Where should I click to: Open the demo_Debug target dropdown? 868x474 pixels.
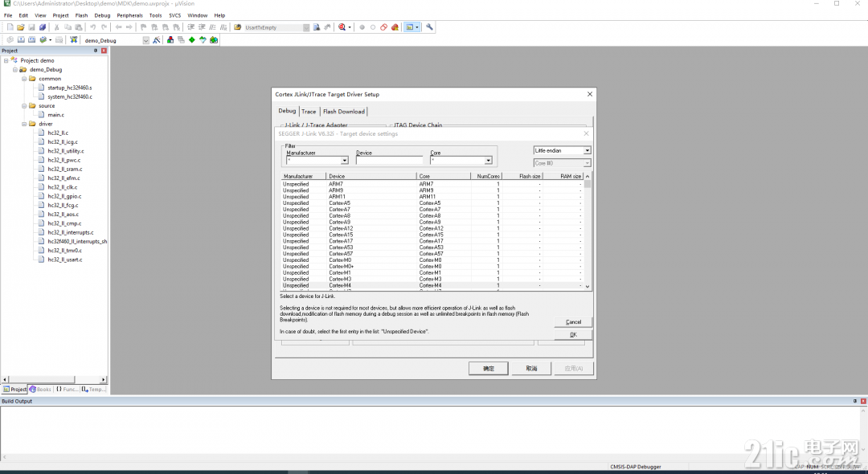click(x=146, y=40)
